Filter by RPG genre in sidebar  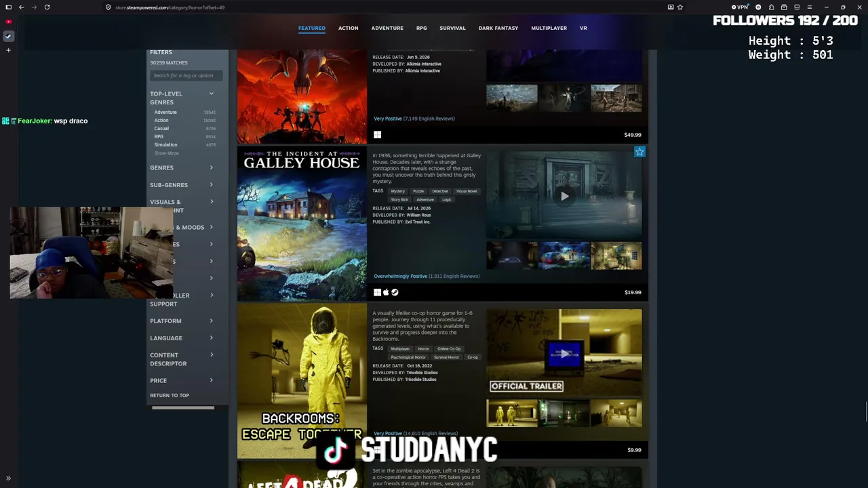click(x=159, y=136)
